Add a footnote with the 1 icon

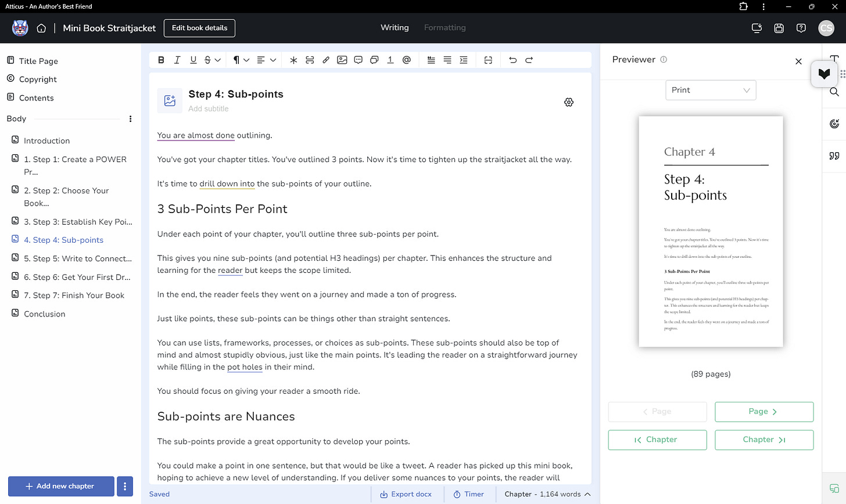(390, 60)
